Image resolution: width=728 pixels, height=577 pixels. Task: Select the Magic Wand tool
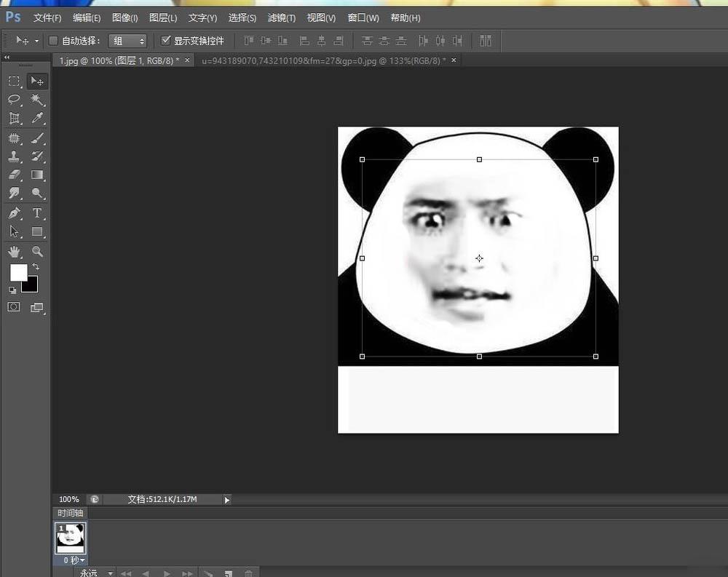(37, 100)
